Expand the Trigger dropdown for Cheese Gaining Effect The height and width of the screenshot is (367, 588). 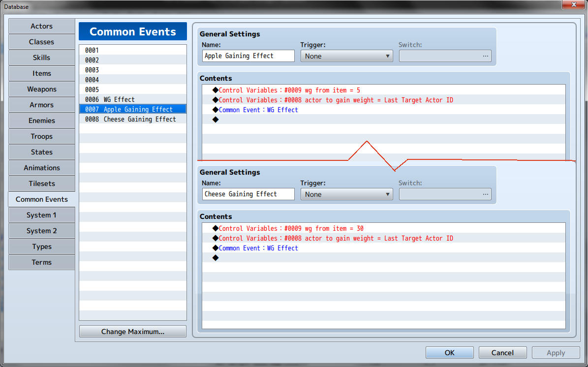click(346, 194)
